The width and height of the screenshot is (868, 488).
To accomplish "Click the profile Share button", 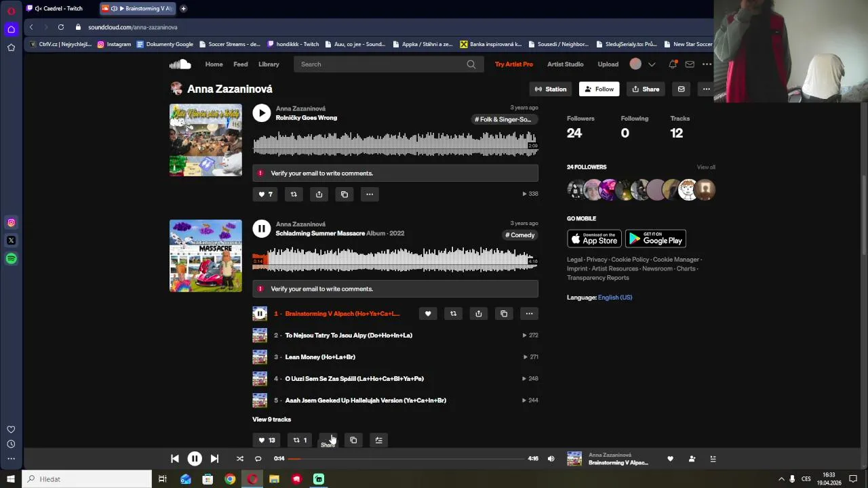I will coord(646,89).
